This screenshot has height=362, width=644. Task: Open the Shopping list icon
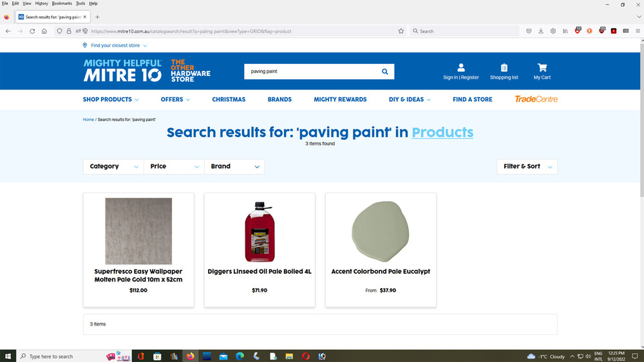pyautogui.click(x=504, y=71)
